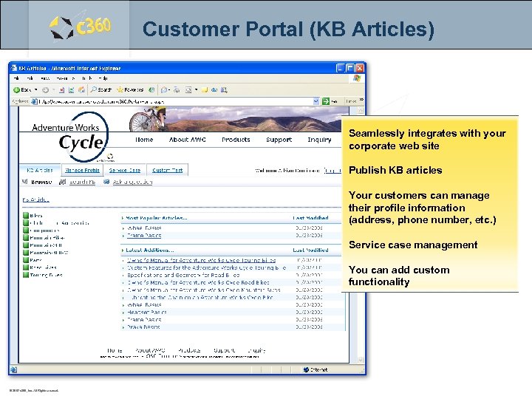Open the Mountain Bikes category
This screenshot has width=532, height=399.
47,237
